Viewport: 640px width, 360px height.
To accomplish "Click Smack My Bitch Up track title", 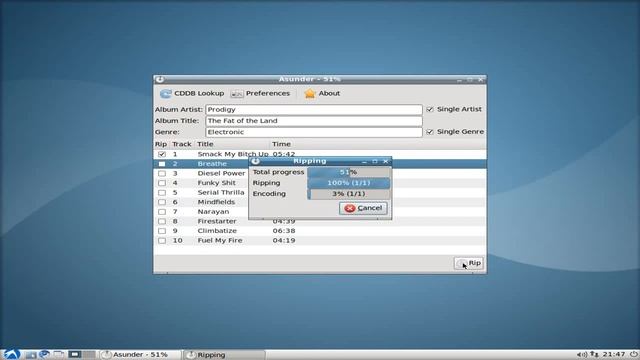I will pos(233,154).
